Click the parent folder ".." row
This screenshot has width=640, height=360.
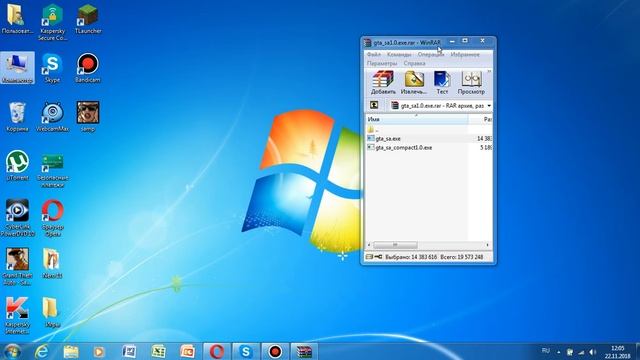click(429, 129)
